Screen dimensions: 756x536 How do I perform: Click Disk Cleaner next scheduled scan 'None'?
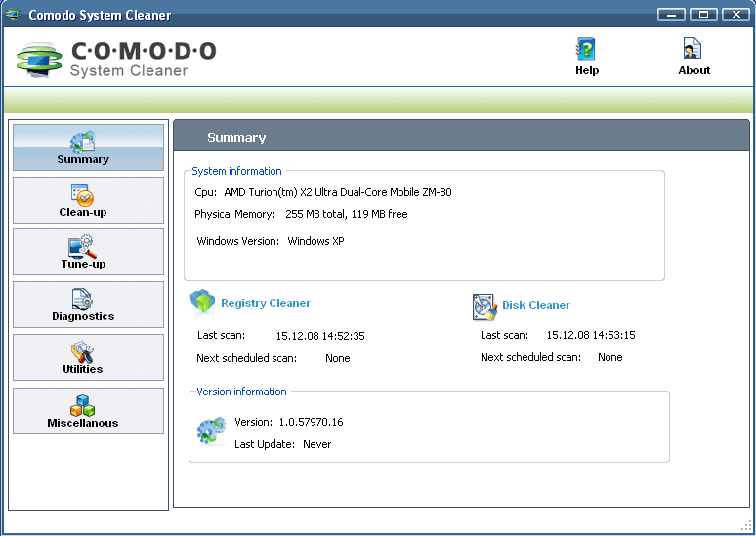tap(609, 357)
